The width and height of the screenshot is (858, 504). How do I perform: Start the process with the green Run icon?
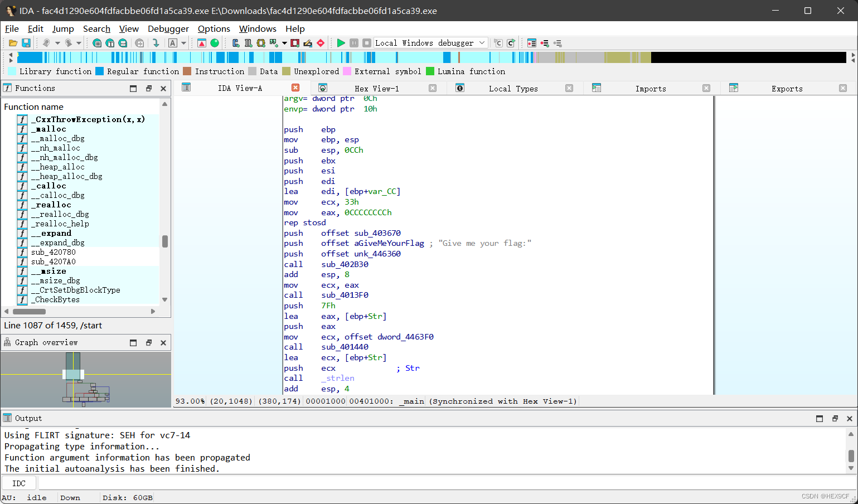[x=341, y=43]
